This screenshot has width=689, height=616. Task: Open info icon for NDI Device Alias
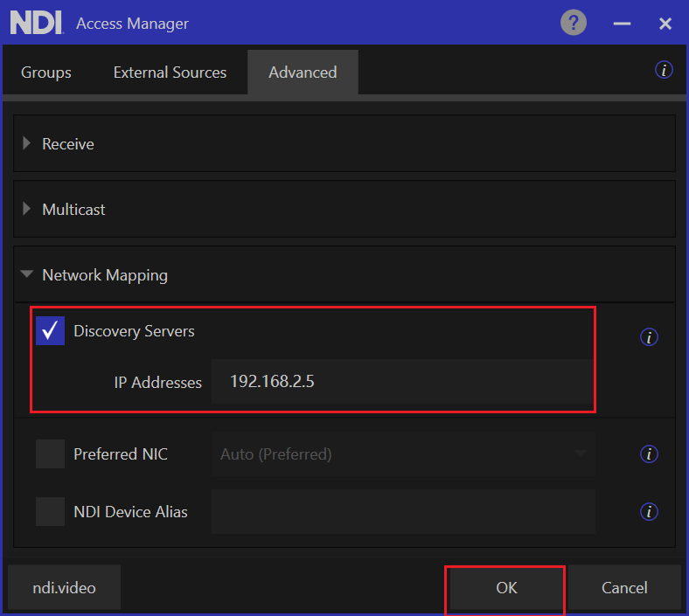(649, 512)
